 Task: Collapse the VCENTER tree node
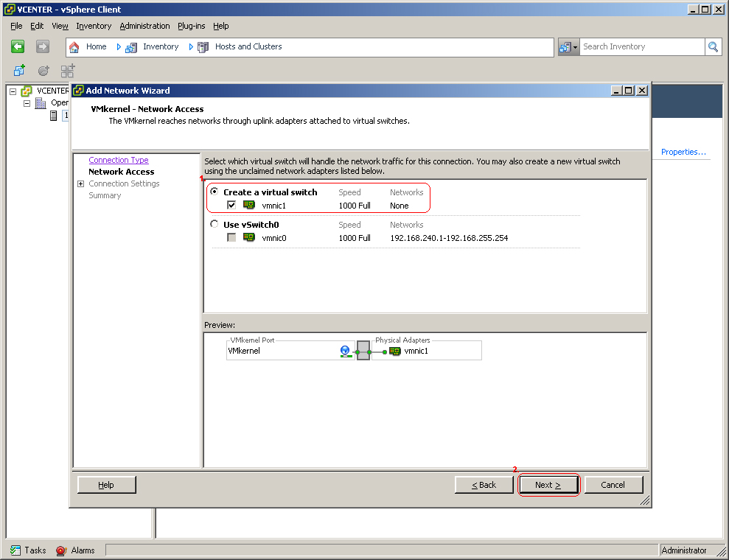point(13,91)
